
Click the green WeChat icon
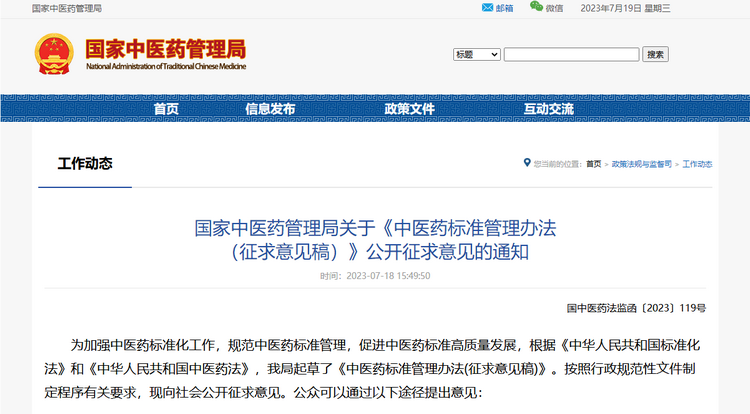click(537, 7)
